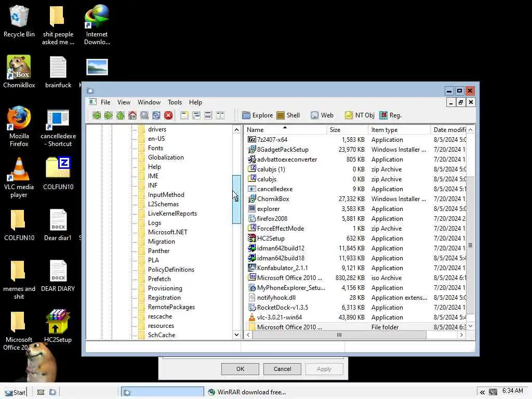The height and width of the screenshot is (399, 532).
Task: Click Cancel in the dialog behind
Action: [282, 369]
